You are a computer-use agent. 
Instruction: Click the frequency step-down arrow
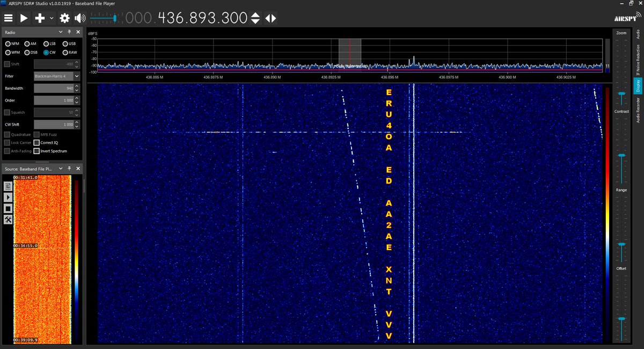click(255, 21)
